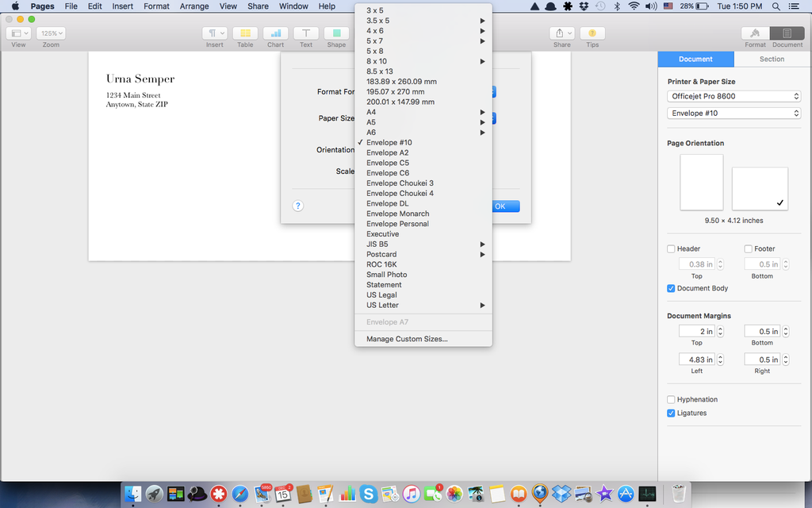Expand the JIS B5 submenu

(x=423, y=244)
